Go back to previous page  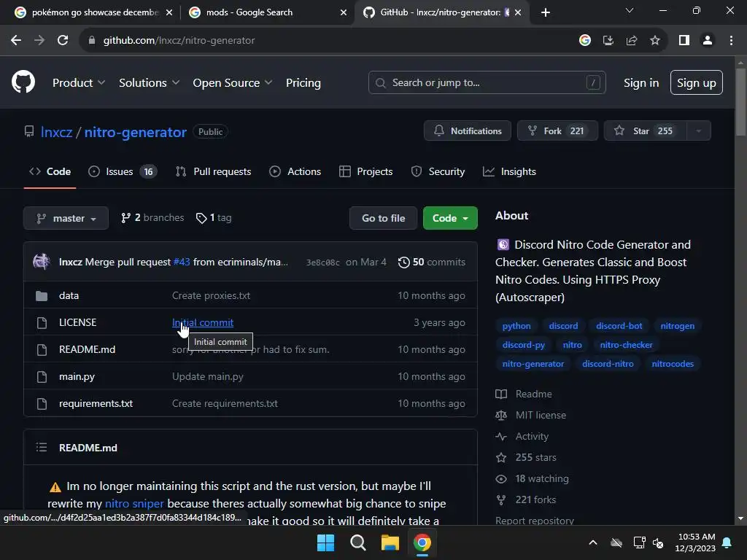[x=16, y=41]
